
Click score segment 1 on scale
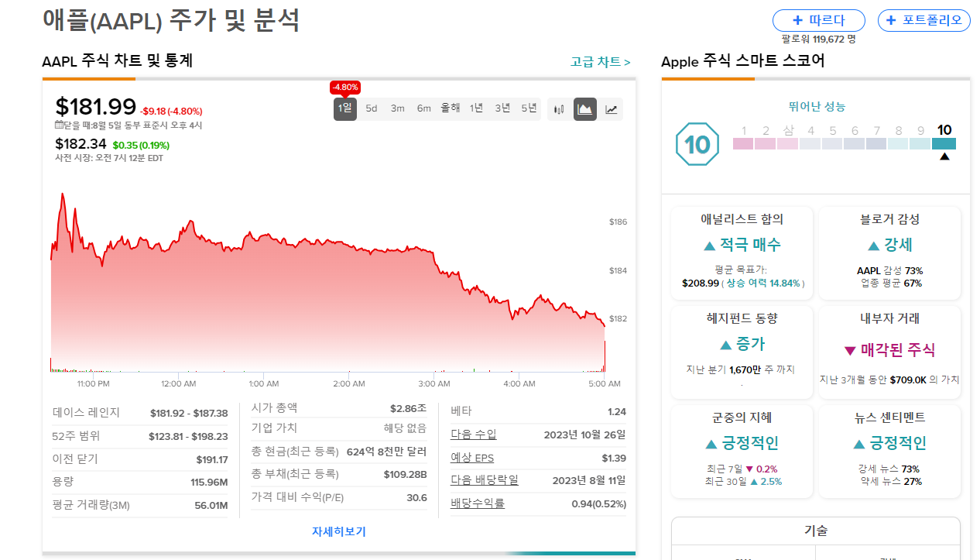(743, 143)
